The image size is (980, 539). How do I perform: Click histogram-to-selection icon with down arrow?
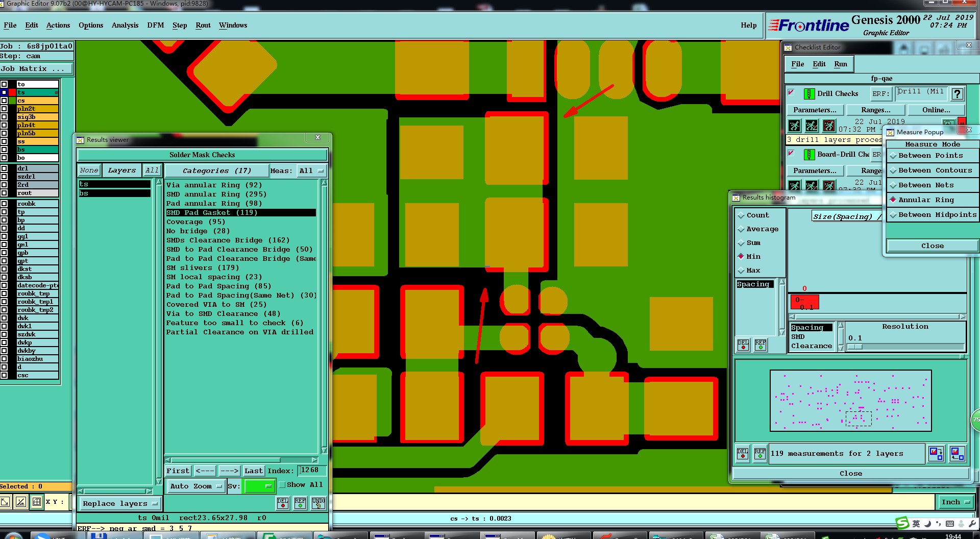[936, 453]
